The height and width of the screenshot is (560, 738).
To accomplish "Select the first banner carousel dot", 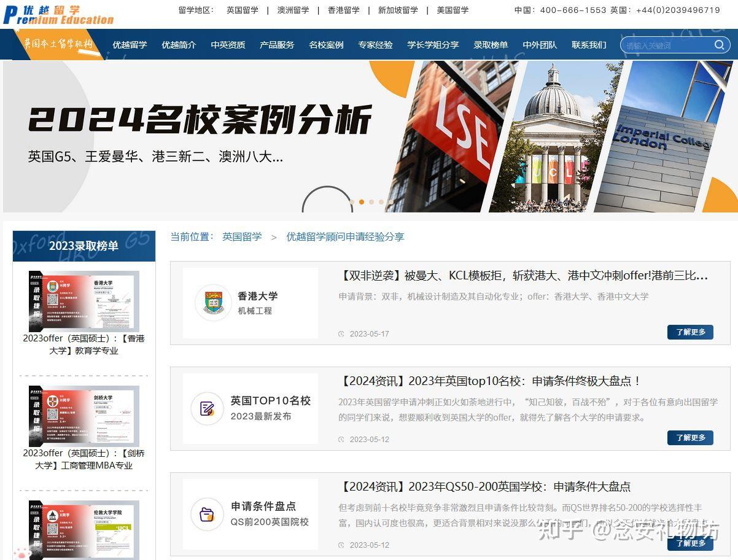I will [352, 201].
